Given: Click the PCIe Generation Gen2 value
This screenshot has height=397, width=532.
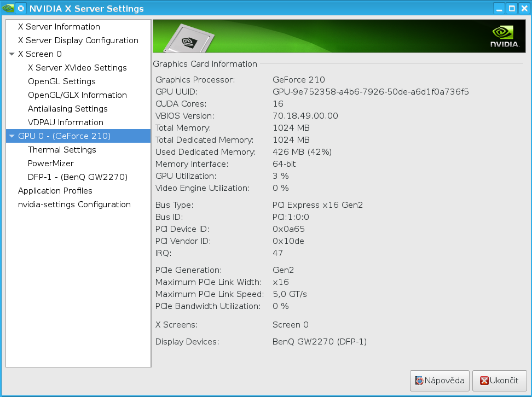Looking at the screenshot, I should (x=284, y=270).
